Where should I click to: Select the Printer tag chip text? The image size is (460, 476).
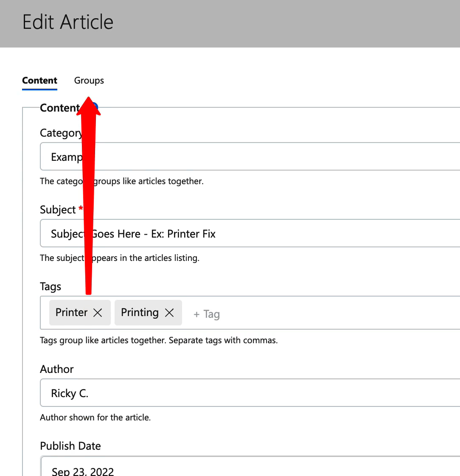(71, 313)
